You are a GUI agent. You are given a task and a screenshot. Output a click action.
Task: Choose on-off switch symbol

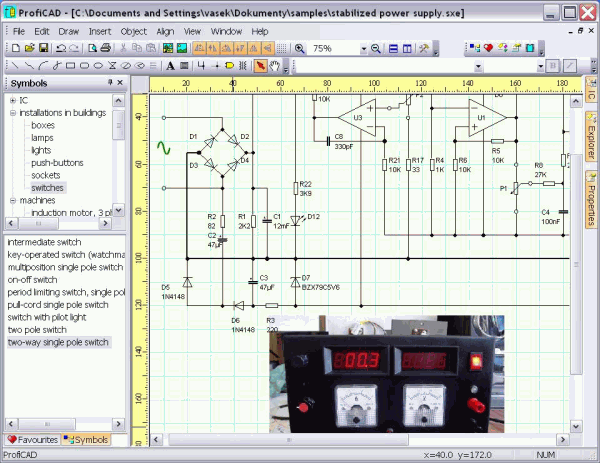(33, 280)
